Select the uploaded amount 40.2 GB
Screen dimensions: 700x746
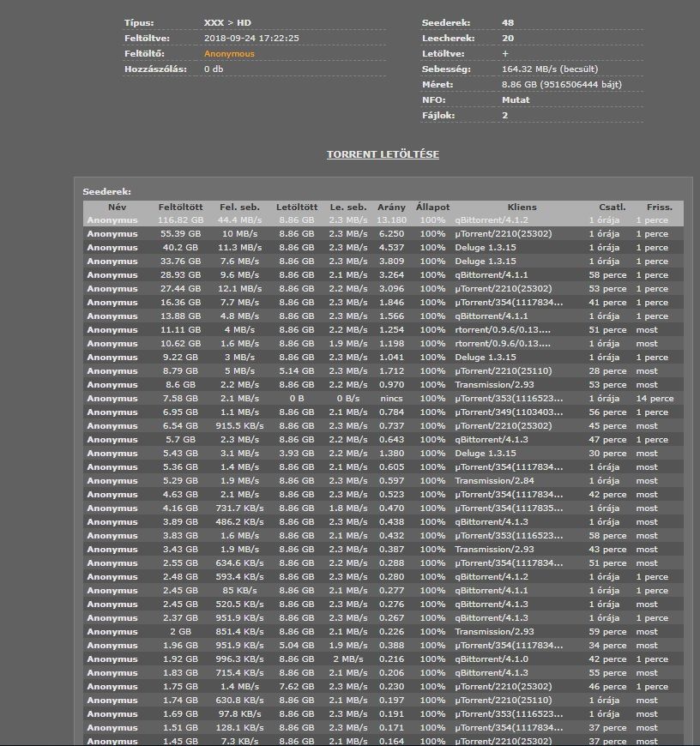point(180,248)
